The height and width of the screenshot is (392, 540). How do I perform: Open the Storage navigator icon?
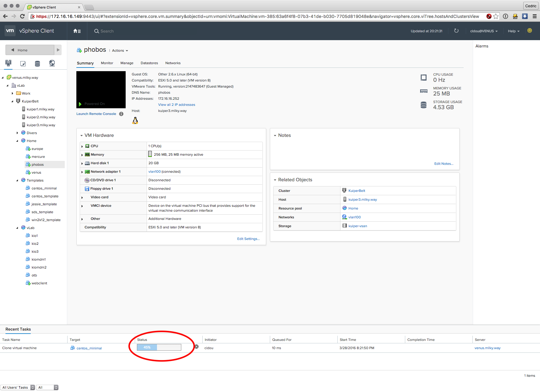point(37,63)
